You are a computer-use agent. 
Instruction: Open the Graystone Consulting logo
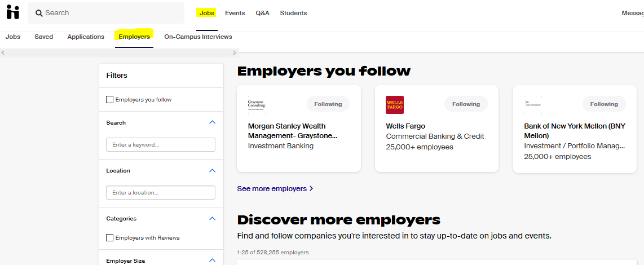coord(257,105)
